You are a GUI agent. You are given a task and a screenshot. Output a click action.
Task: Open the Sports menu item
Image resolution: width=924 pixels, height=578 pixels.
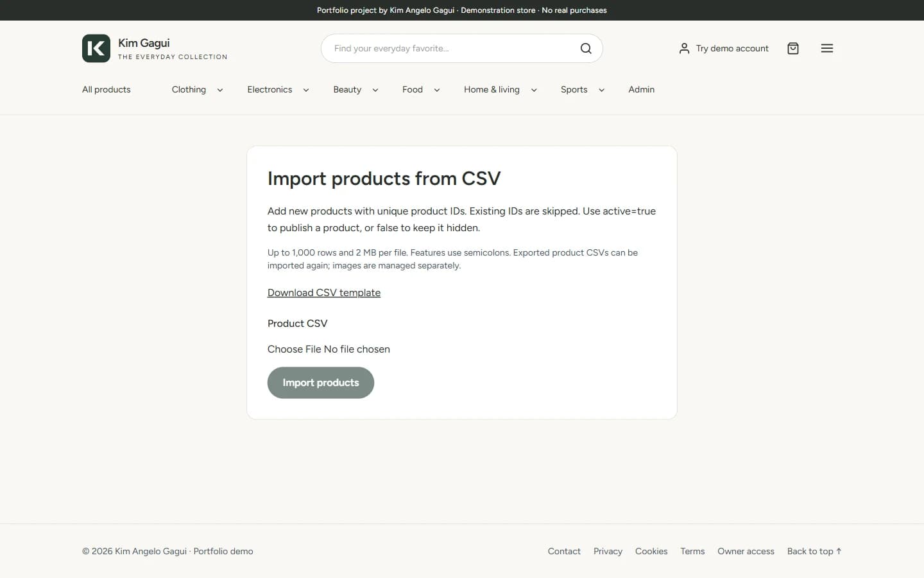coord(574,89)
